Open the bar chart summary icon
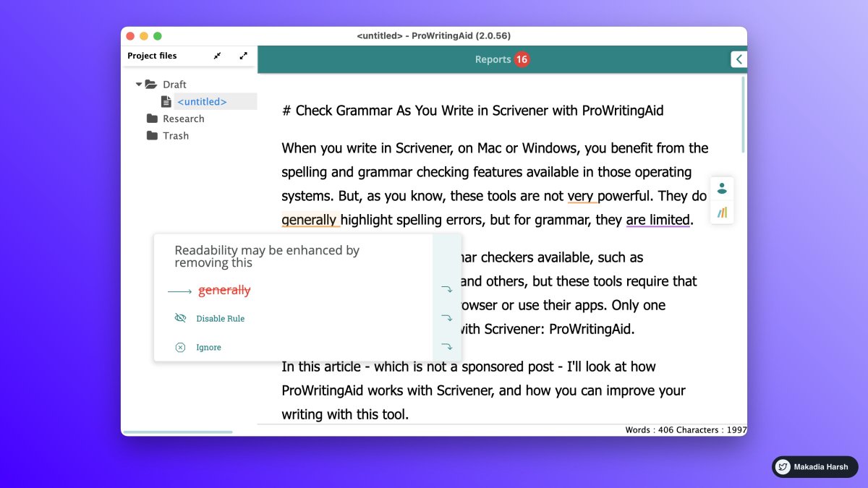Screen dimensions: 868x488 click(x=722, y=213)
